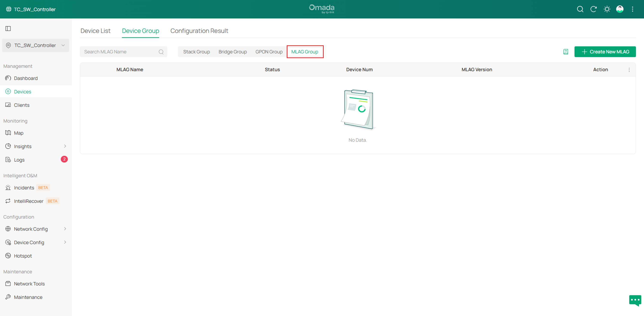Click the Device Config icon
The height and width of the screenshot is (316, 644).
8,242
